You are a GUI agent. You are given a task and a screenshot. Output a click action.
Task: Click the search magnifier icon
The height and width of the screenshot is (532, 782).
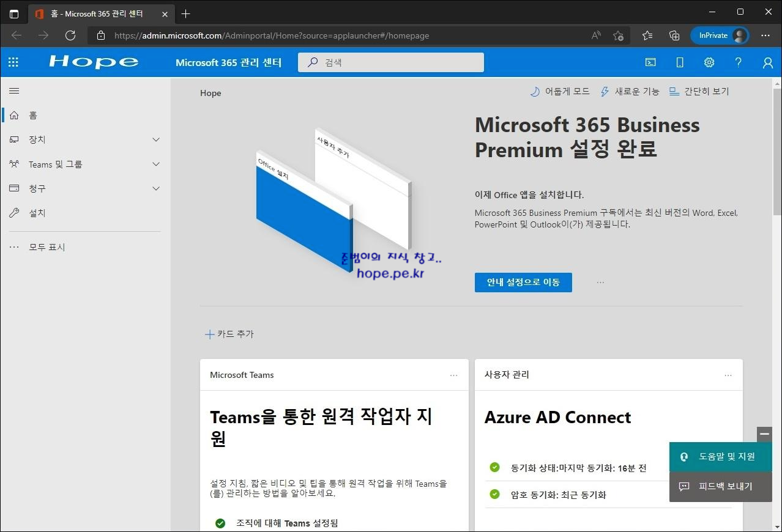313,62
